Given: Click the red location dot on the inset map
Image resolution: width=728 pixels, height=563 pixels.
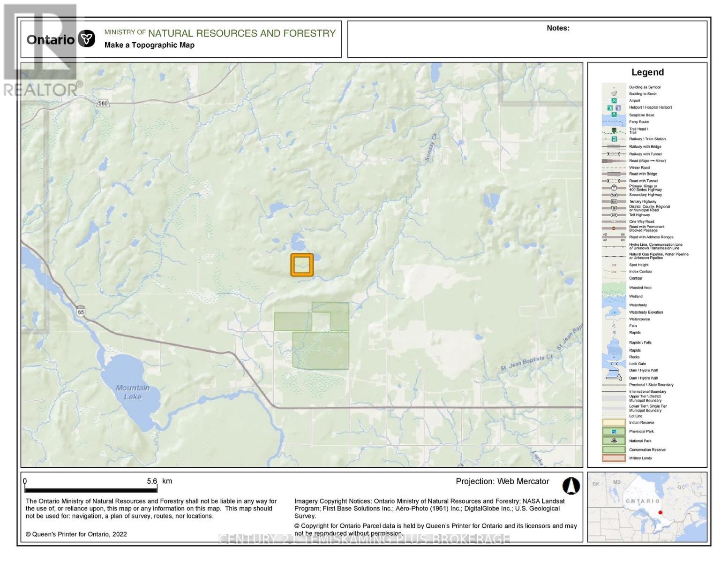Looking at the screenshot, I should click(660, 514).
